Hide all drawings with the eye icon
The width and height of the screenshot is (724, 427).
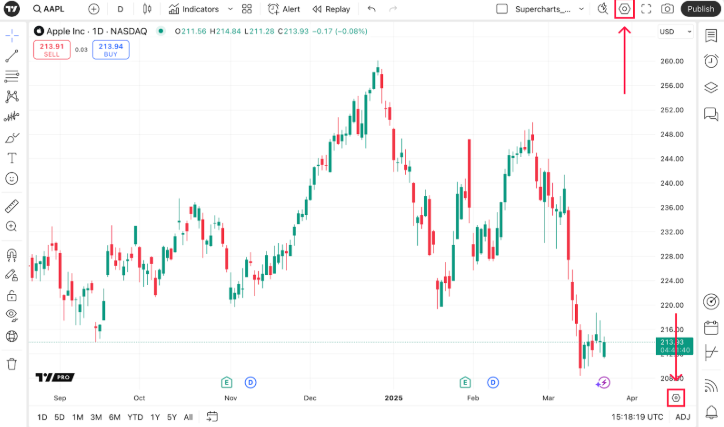click(x=12, y=336)
